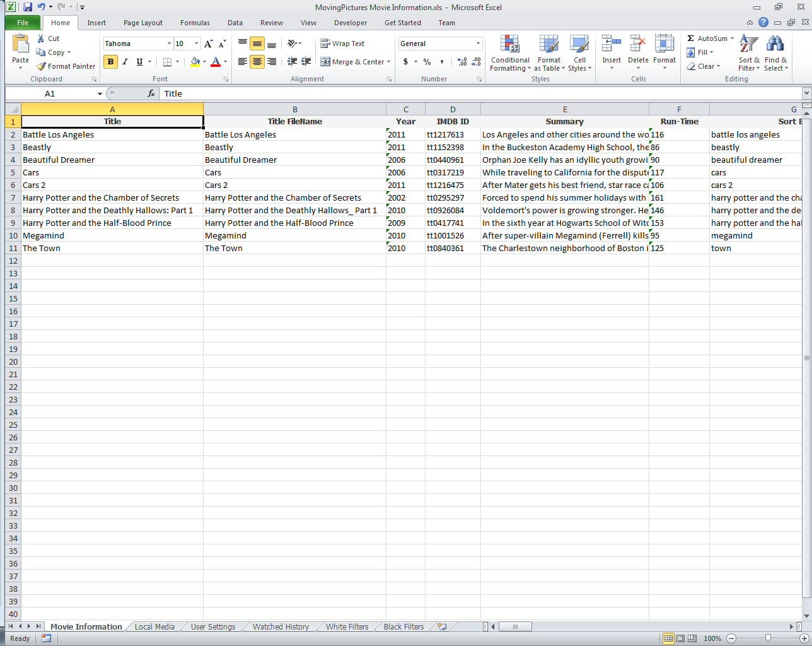Click AutoSum sigma button
The height and width of the screenshot is (646, 812).
pos(706,38)
